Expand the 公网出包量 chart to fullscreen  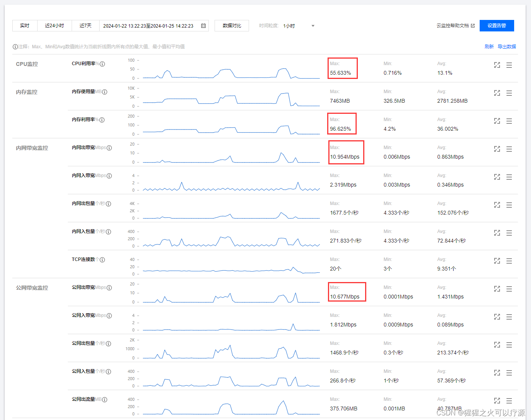click(x=497, y=345)
